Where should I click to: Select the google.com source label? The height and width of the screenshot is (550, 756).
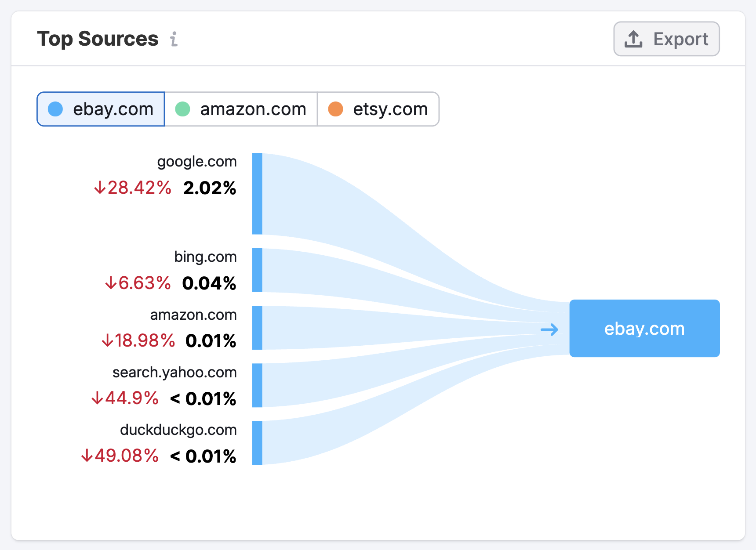(x=197, y=162)
